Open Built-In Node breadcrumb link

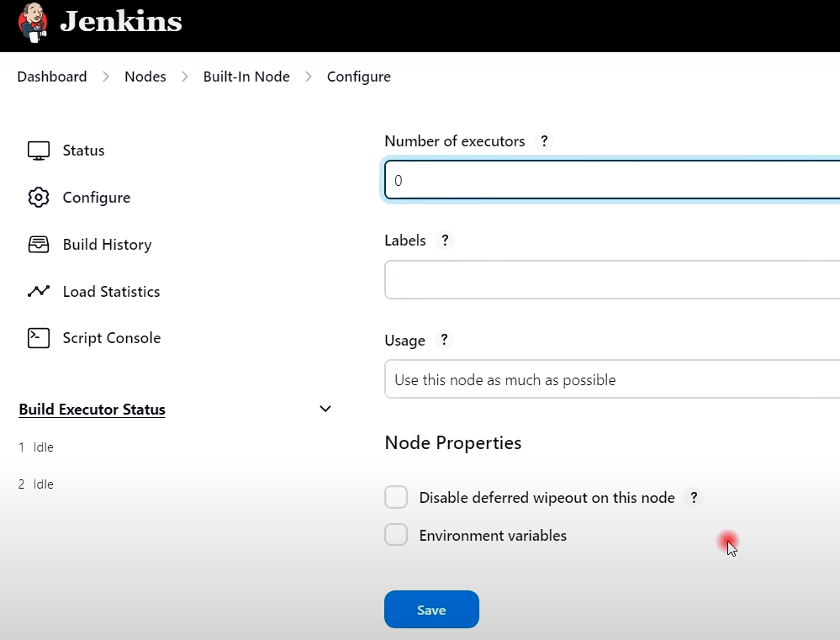click(x=246, y=77)
